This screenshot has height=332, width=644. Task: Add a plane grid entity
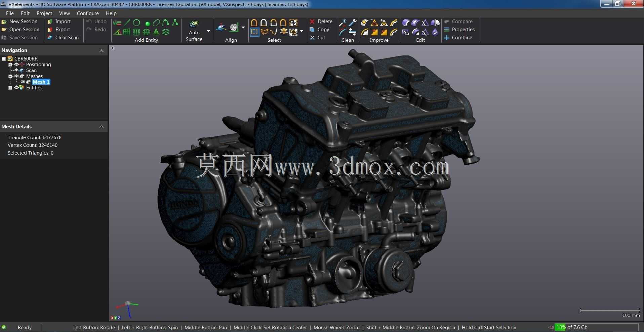(x=127, y=32)
